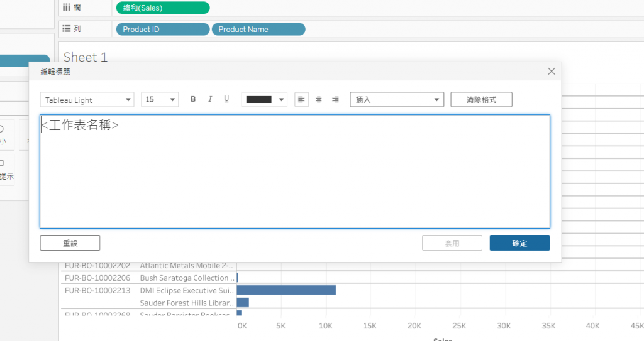The image size is (644, 341).
Task: Click the 重設 reset button
Action: point(70,243)
